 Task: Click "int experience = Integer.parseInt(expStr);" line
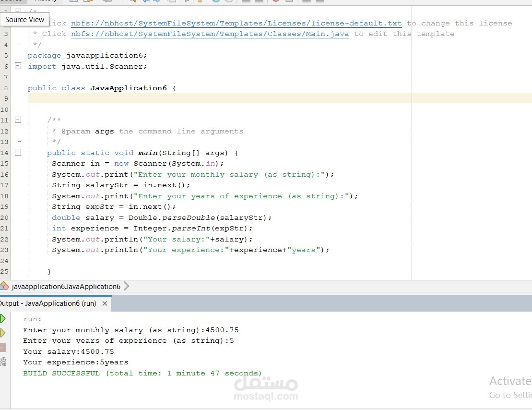[152, 228]
